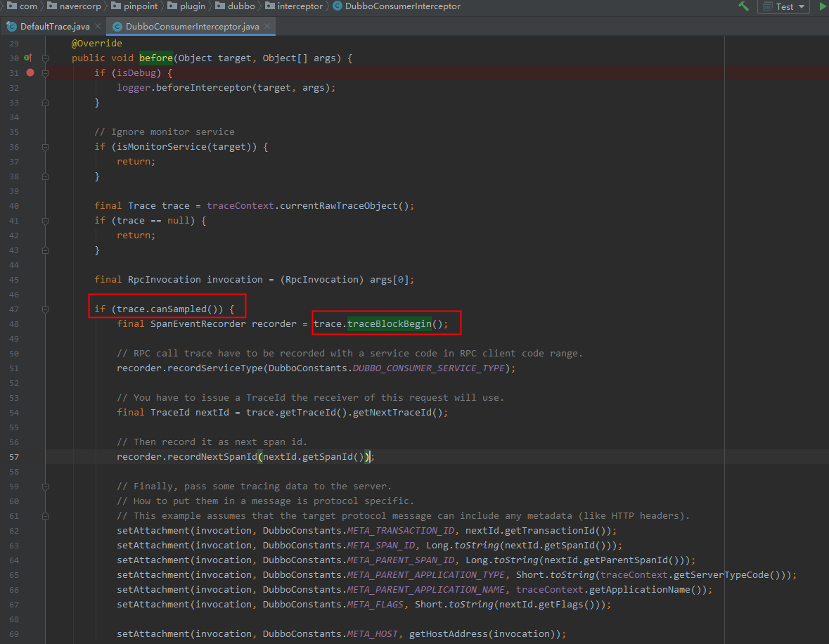Click the green Build hammer icon

[x=743, y=6]
